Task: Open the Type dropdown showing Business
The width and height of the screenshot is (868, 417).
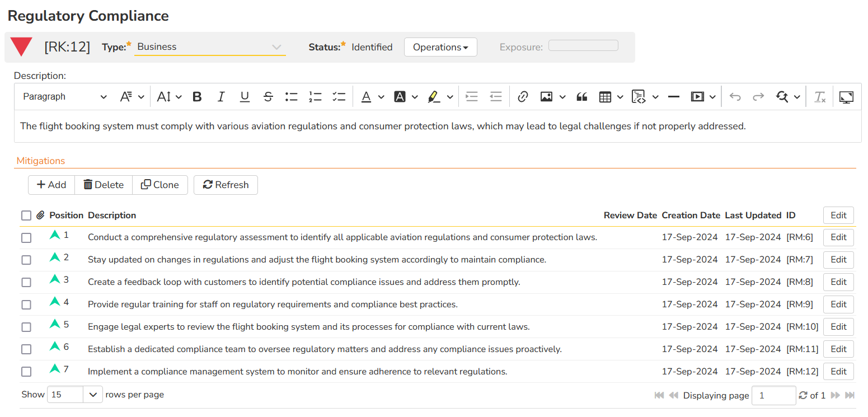Action: tap(209, 47)
